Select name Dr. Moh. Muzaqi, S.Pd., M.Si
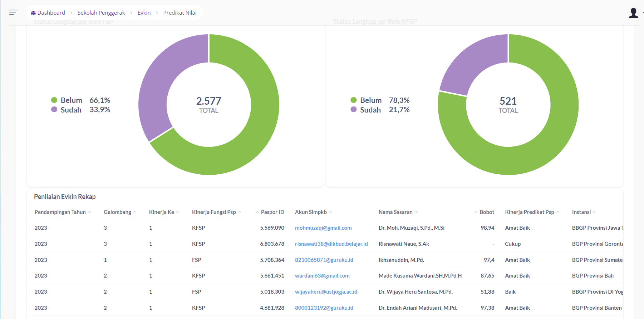The width and height of the screenshot is (644, 319). tap(412, 228)
